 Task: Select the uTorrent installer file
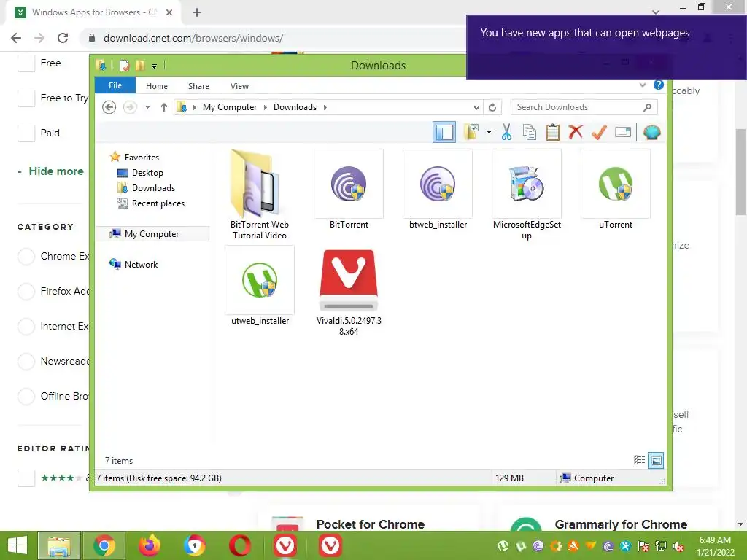[616, 190]
